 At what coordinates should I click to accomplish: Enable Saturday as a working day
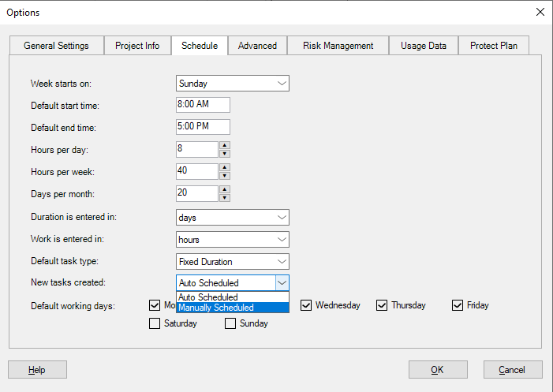(x=155, y=323)
